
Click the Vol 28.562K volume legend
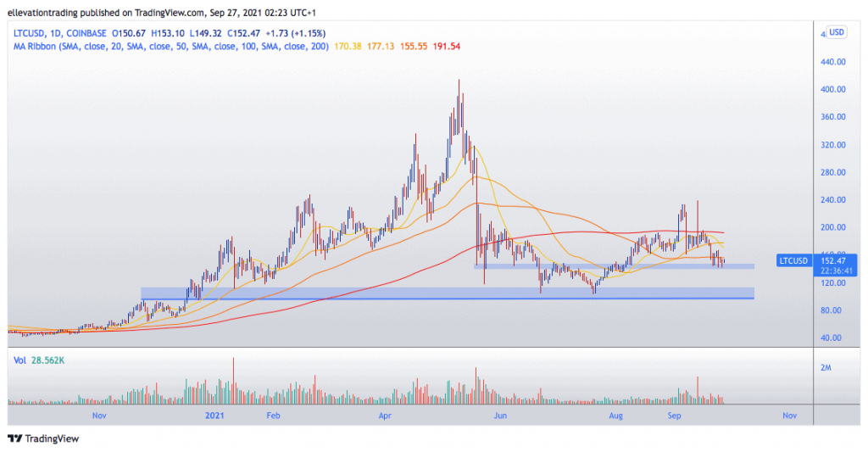point(39,360)
